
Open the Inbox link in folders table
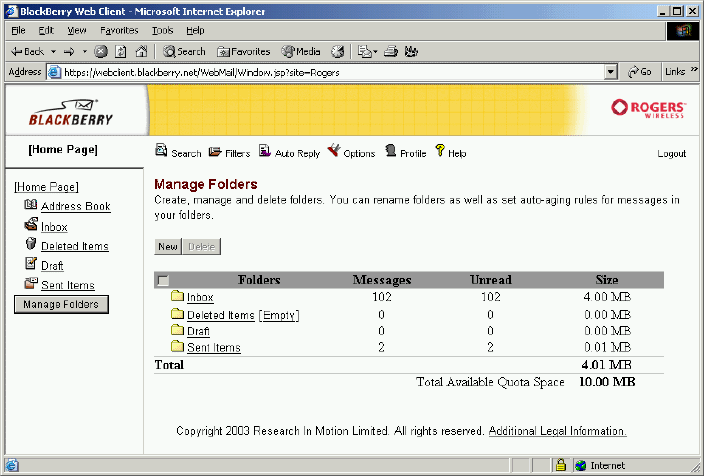click(200, 297)
